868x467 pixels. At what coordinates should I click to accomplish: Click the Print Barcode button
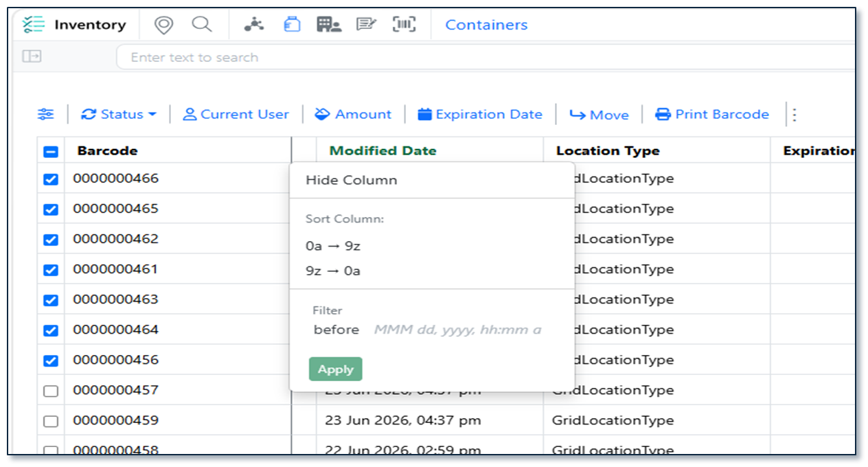click(712, 115)
